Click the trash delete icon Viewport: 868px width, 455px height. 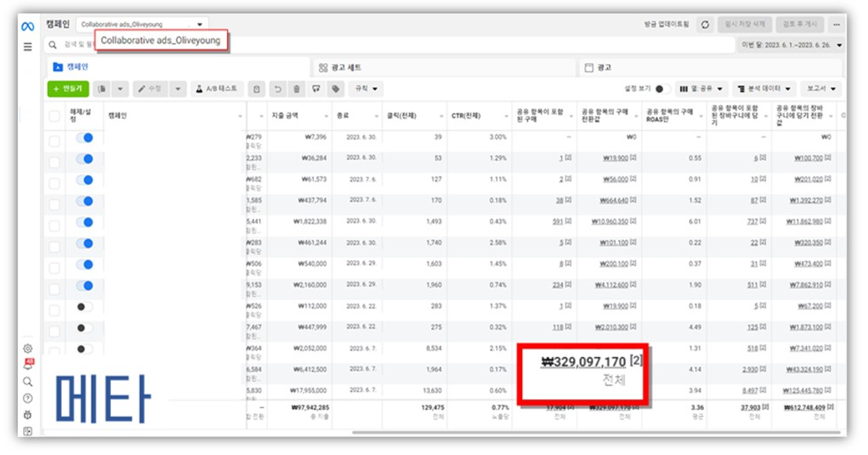[x=297, y=88]
